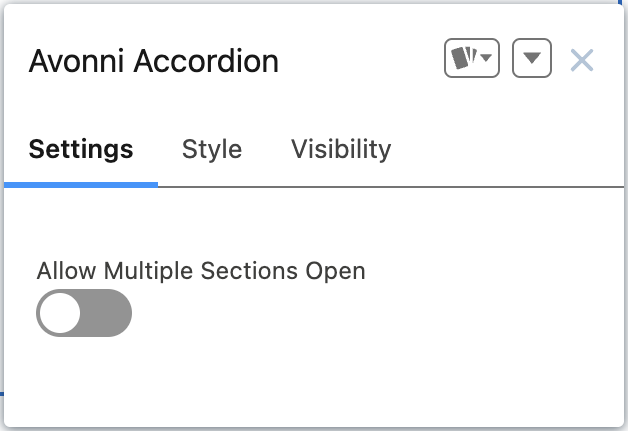Expand the panel actions dropdown arrow
Viewport: 628px width, 431px height.
[532, 59]
